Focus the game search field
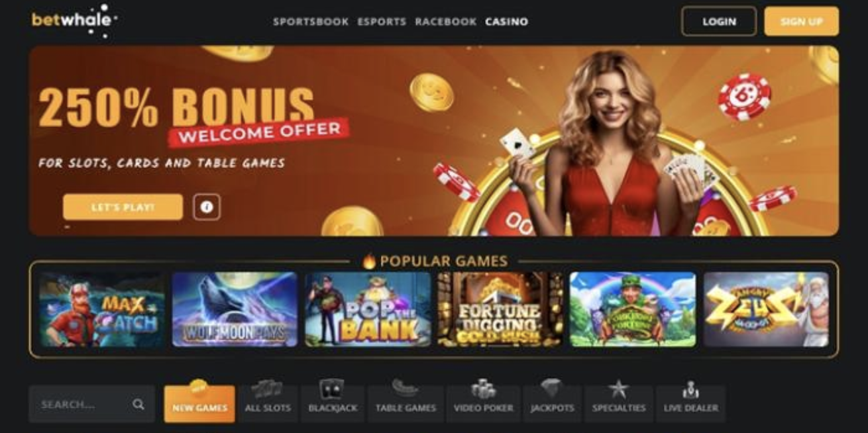The height and width of the screenshot is (433, 868). [x=91, y=404]
